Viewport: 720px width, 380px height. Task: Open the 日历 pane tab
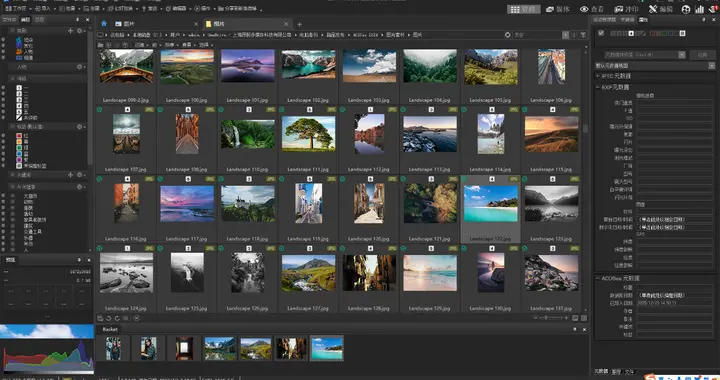tap(40, 20)
